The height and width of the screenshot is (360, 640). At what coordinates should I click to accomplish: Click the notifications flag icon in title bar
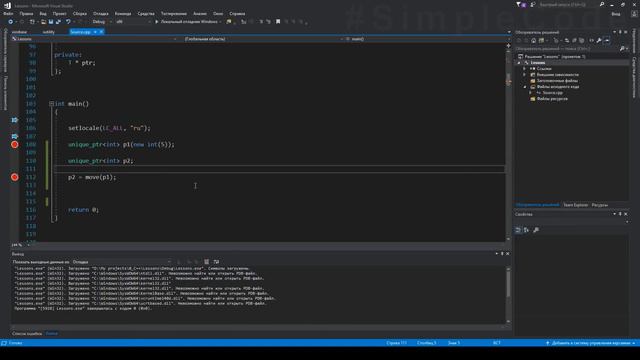click(519, 4)
